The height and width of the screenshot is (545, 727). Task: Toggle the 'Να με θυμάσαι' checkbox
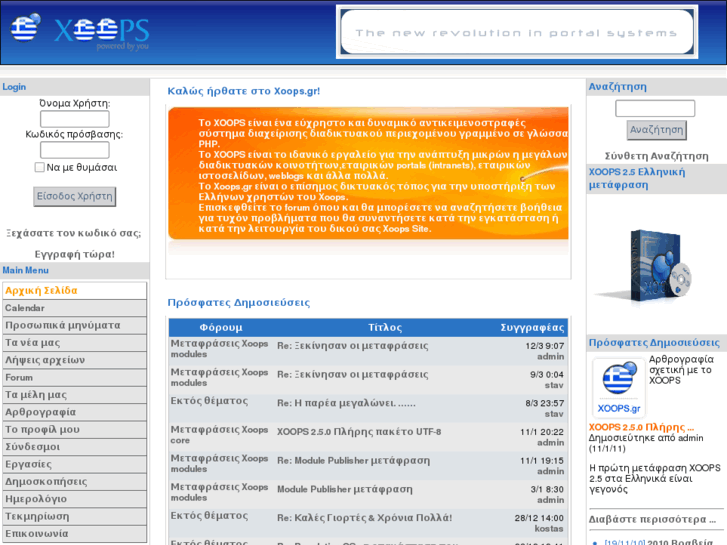(x=39, y=167)
